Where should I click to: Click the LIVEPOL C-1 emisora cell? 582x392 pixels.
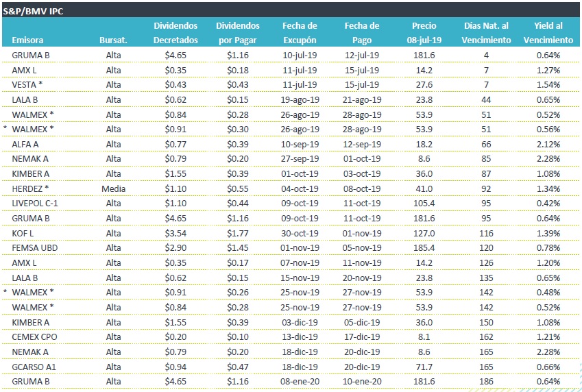tap(35, 204)
